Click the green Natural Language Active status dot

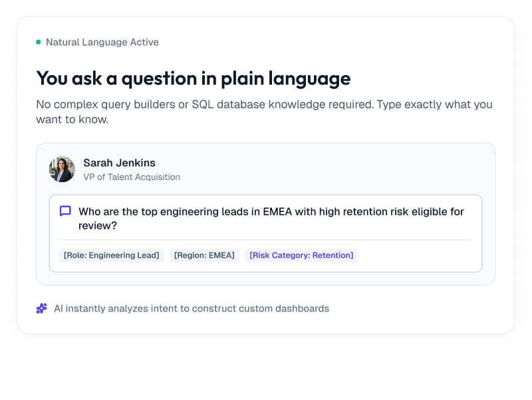click(39, 42)
